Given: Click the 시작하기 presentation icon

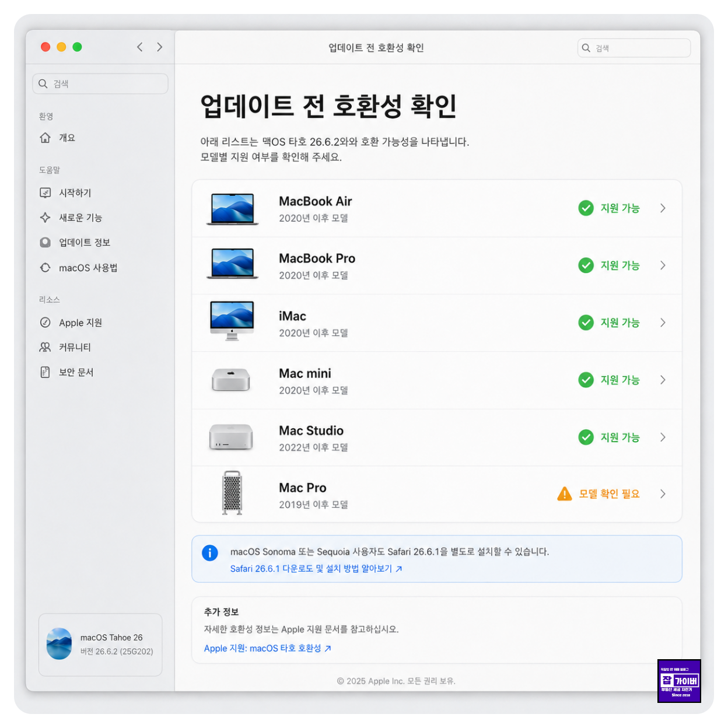Looking at the screenshot, I should [45, 192].
